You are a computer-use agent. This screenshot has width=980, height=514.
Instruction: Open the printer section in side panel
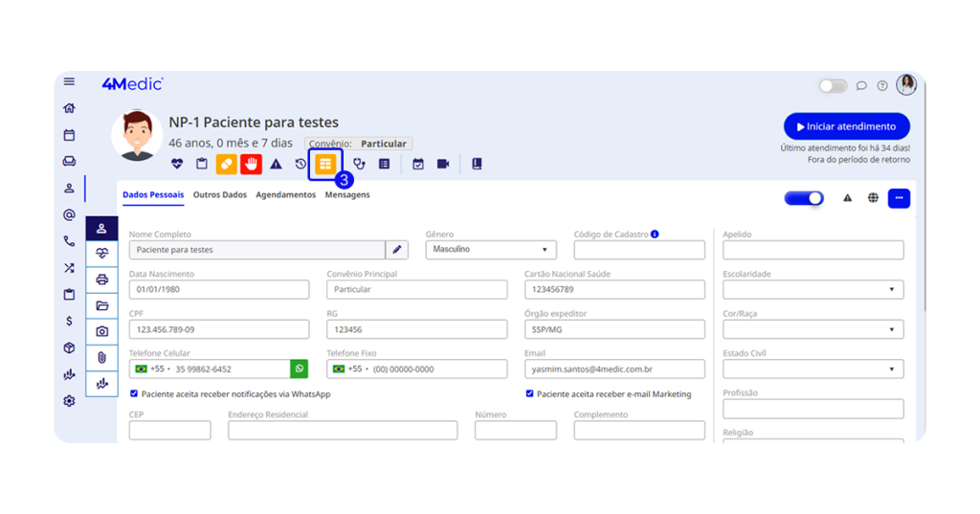coord(101,279)
